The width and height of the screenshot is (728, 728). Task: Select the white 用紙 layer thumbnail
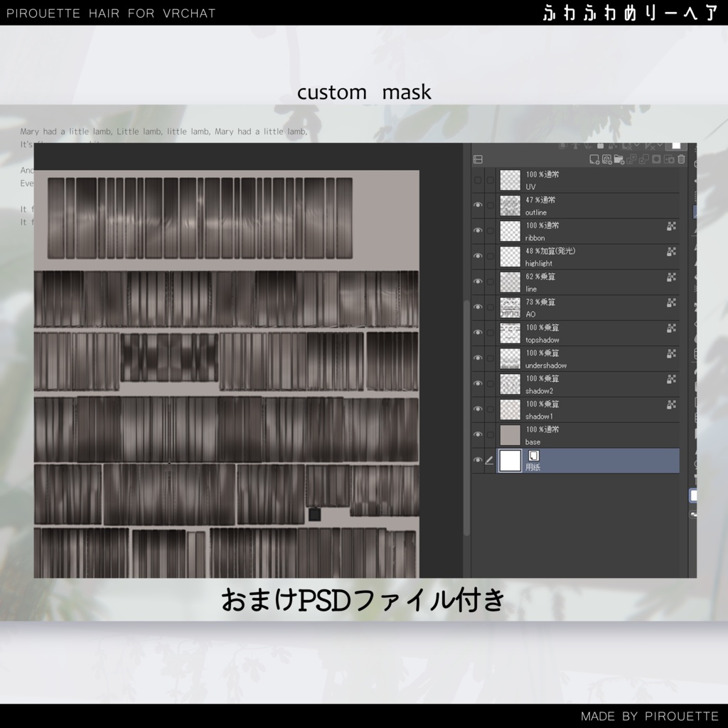pos(510,461)
